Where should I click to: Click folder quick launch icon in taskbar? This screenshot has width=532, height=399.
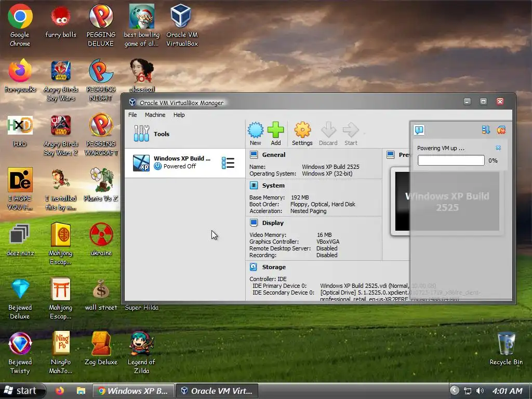(x=81, y=391)
